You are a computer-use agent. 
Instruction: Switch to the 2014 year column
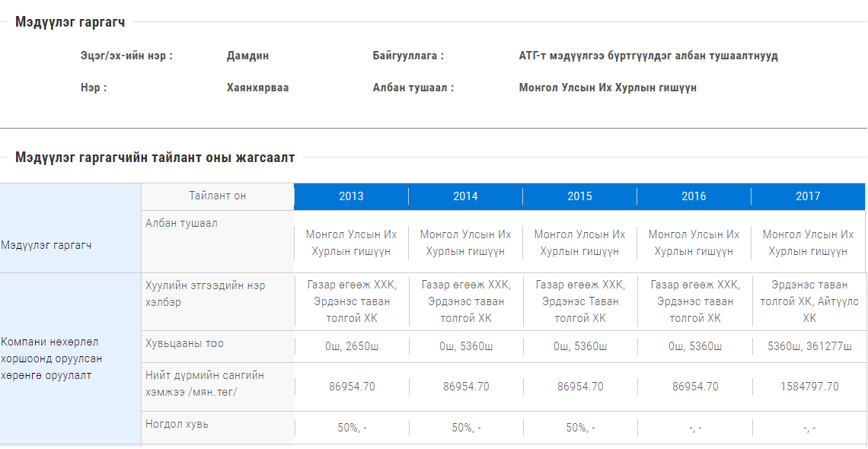465,196
